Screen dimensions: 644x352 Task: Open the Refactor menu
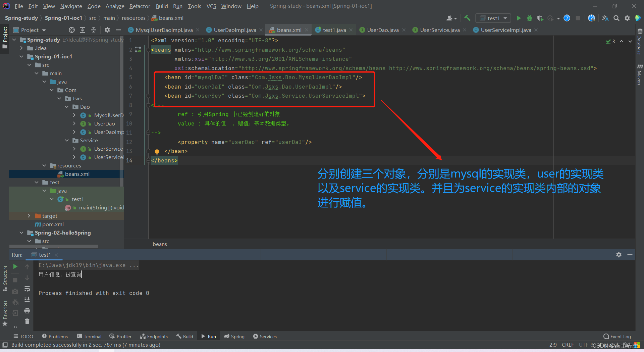pyautogui.click(x=140, y=6)
